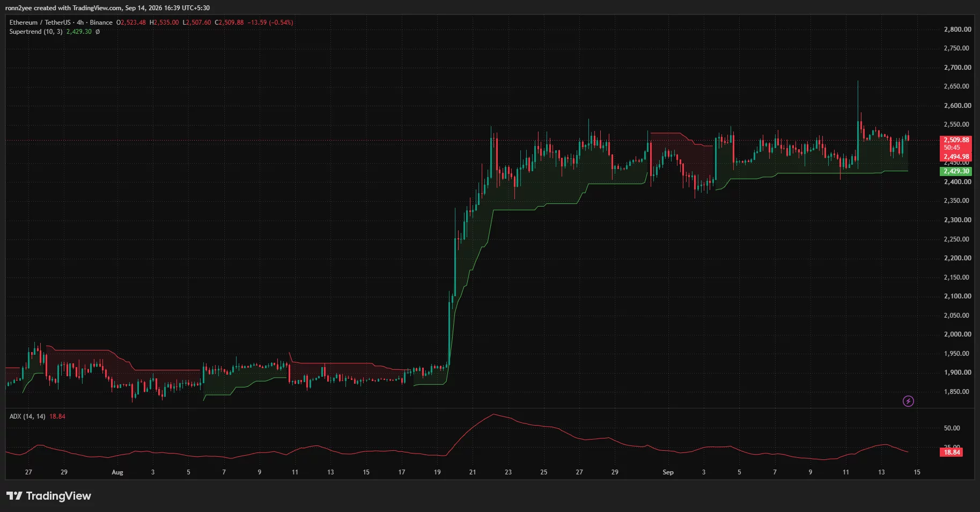
Task: Click the green 2,429.30 Supertrend price tag
Action: (956, 171)
